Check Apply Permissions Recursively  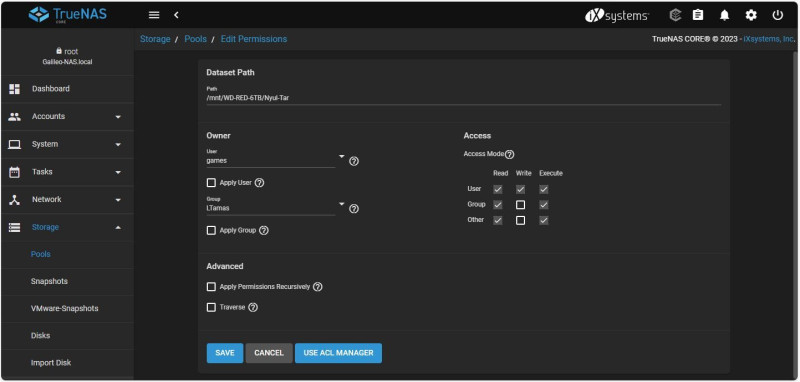pyautogui.click(x=211, y=287)
